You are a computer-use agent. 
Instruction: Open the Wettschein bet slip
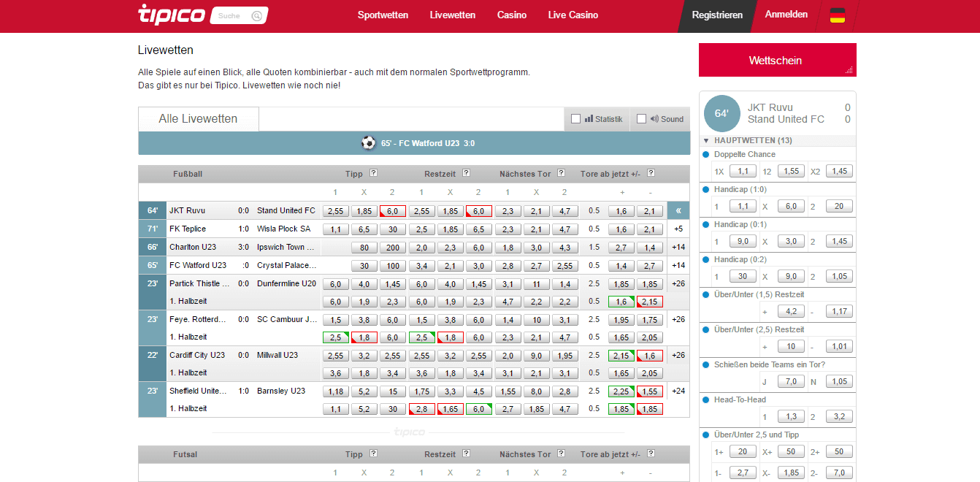click(777, 60)
